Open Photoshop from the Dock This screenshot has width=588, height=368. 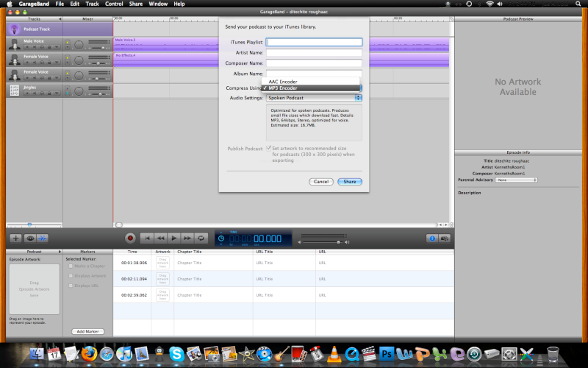387,354
